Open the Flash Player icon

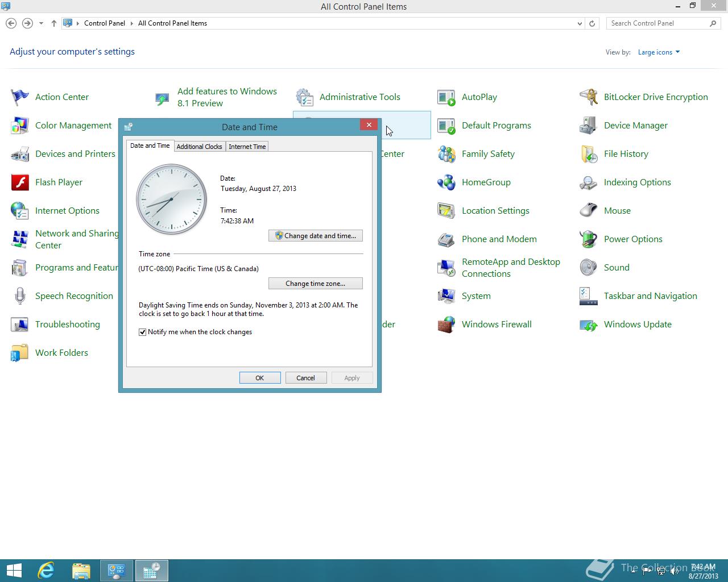[20, 182]
